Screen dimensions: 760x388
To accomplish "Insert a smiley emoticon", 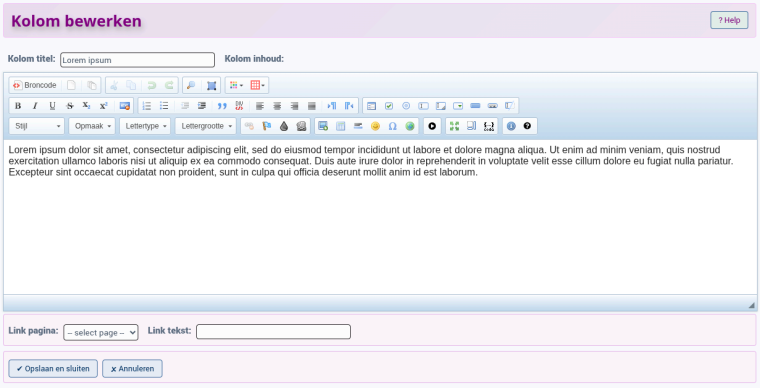I will (x=375, y=126).
